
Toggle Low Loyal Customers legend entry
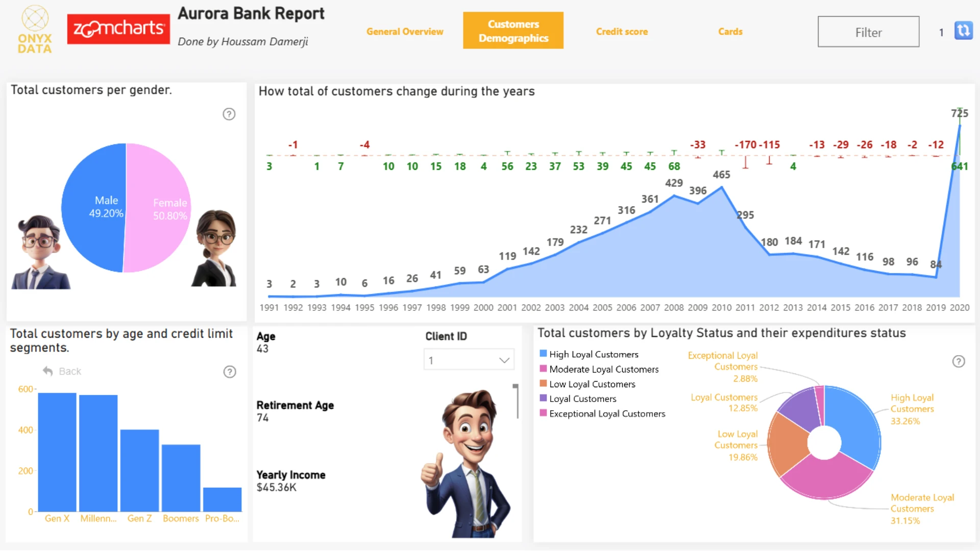[x=587, y=384]
